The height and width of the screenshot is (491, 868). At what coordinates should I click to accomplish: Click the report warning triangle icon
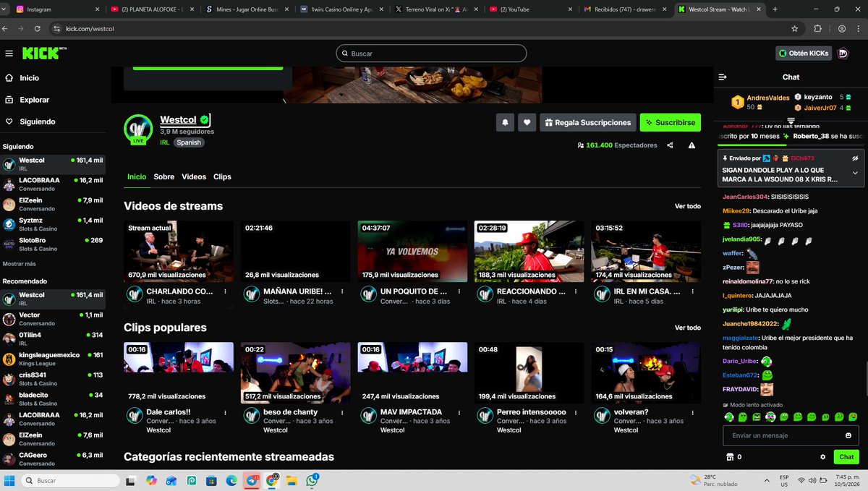[x=692, y=145]
